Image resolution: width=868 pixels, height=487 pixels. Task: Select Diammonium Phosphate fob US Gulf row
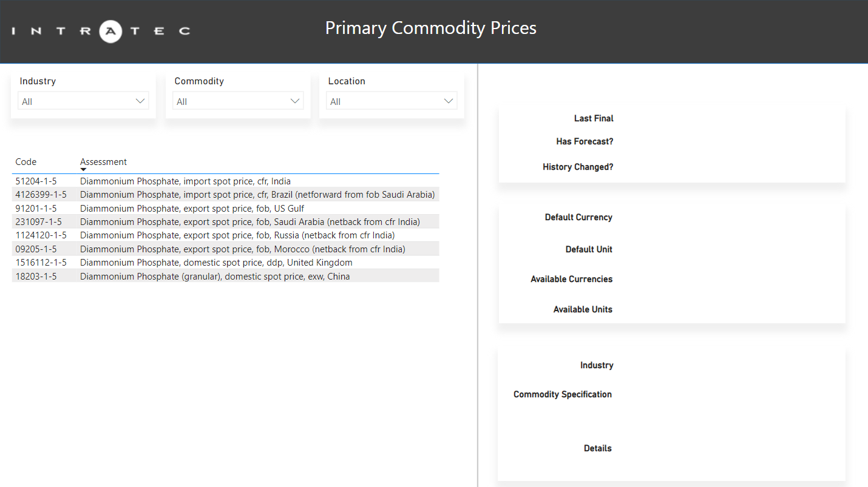click(192, 209)
